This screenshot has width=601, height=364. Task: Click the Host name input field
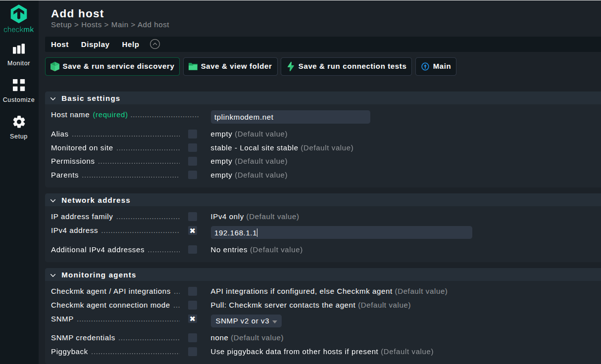(x=290, y=117)
